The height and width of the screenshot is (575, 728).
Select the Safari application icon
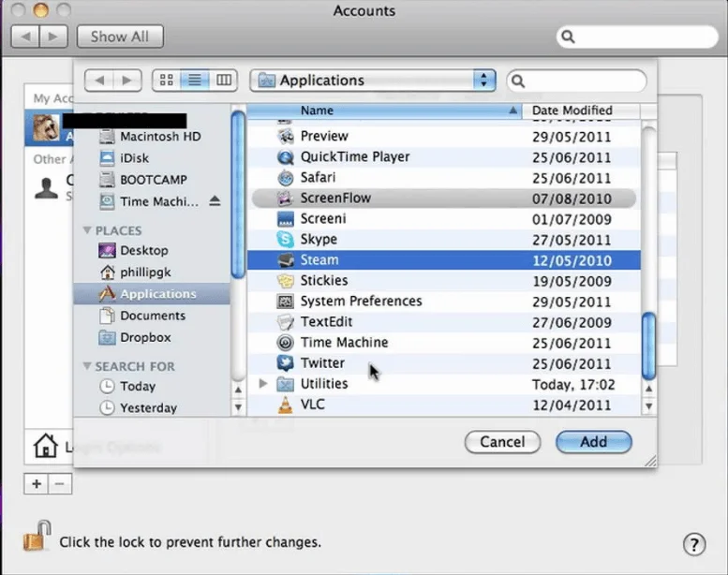click(x=286, y=178)
